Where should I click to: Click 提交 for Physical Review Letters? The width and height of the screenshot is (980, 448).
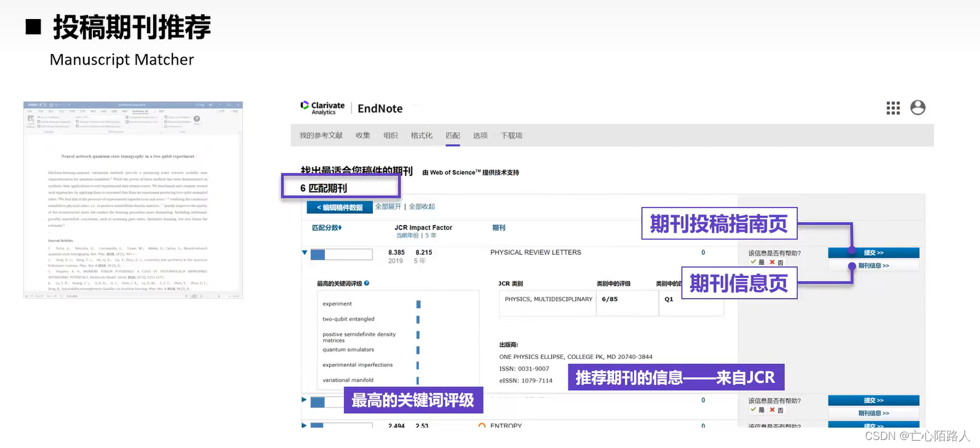[x=874, y=253]
